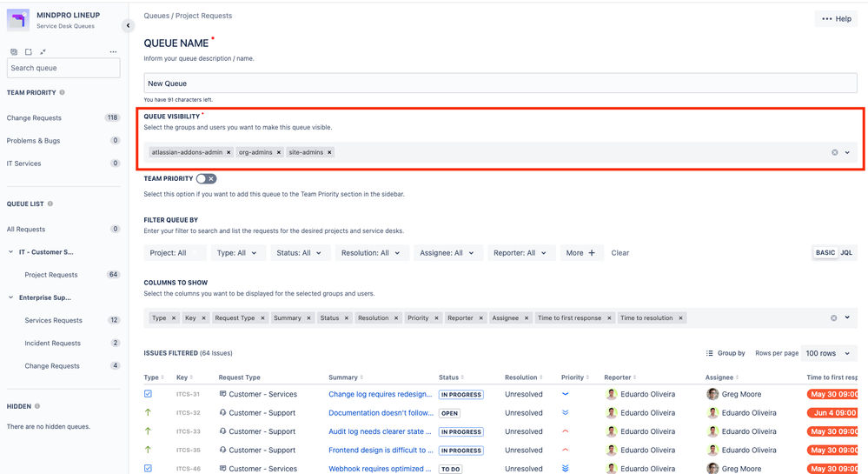Click the Queue Name text field

500,83
